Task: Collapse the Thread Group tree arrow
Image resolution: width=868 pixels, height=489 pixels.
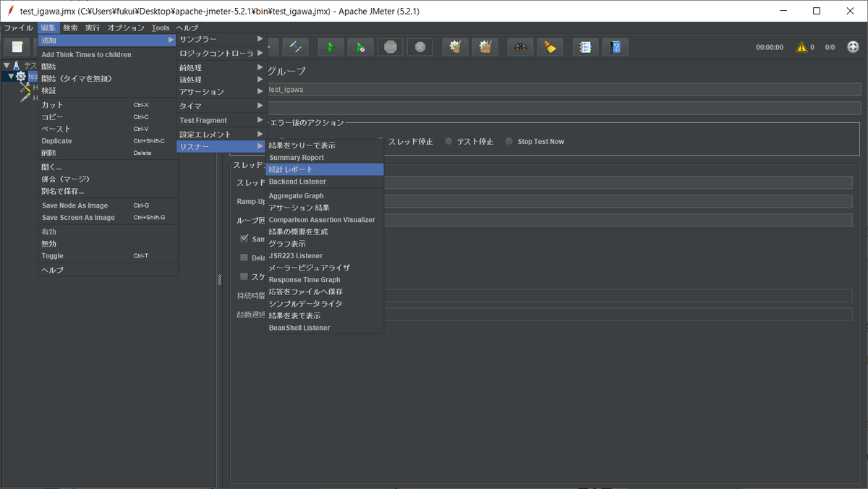Action: (11, 76)
